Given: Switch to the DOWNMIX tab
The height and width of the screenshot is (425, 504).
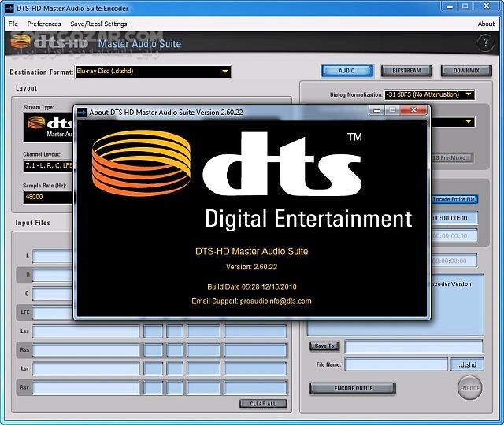Looking at the screenshot, I should pos(466,71).
